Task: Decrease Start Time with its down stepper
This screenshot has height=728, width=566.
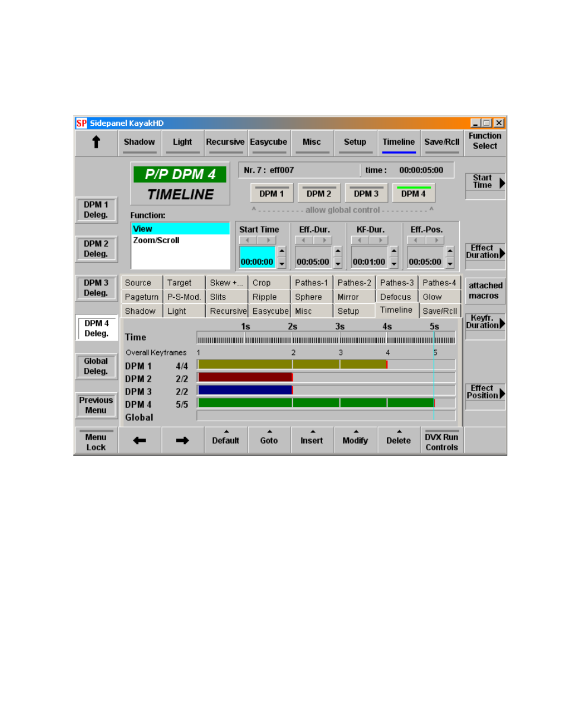Action: pos(282,262)
